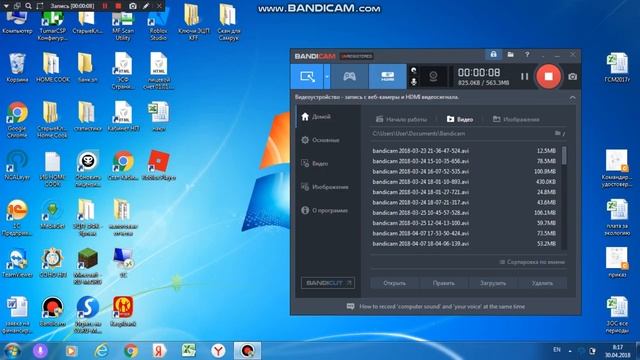Stop recording with the red button
Screen dimensions: 640x360
pos(548,76)
